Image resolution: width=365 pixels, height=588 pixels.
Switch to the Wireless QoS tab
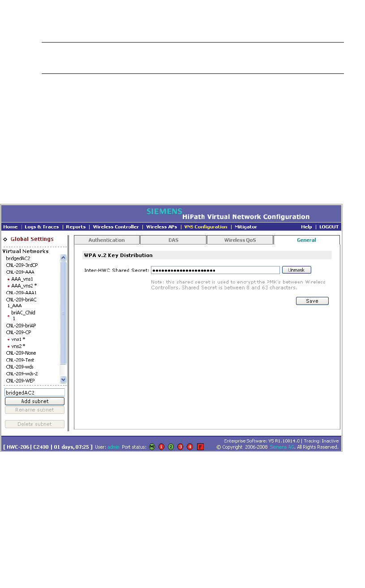240,240
